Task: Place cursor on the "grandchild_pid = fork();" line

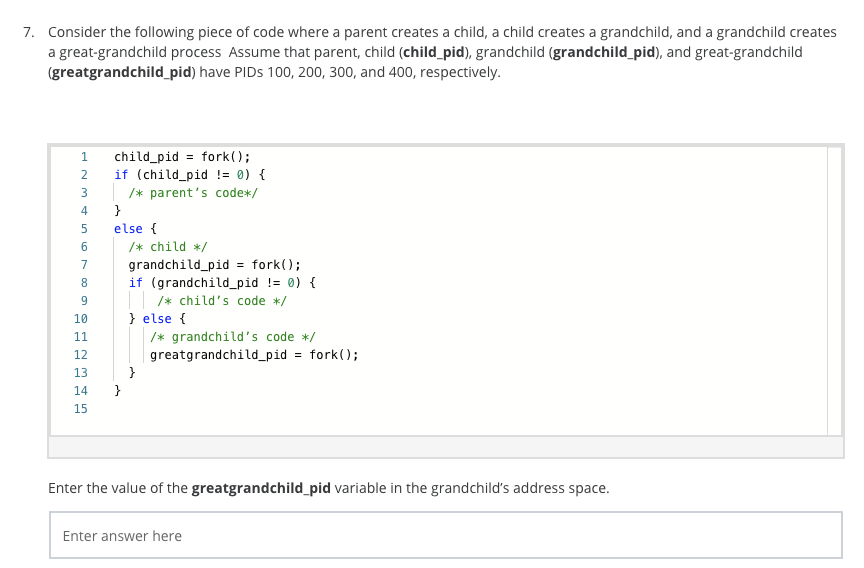Action: 214,265
